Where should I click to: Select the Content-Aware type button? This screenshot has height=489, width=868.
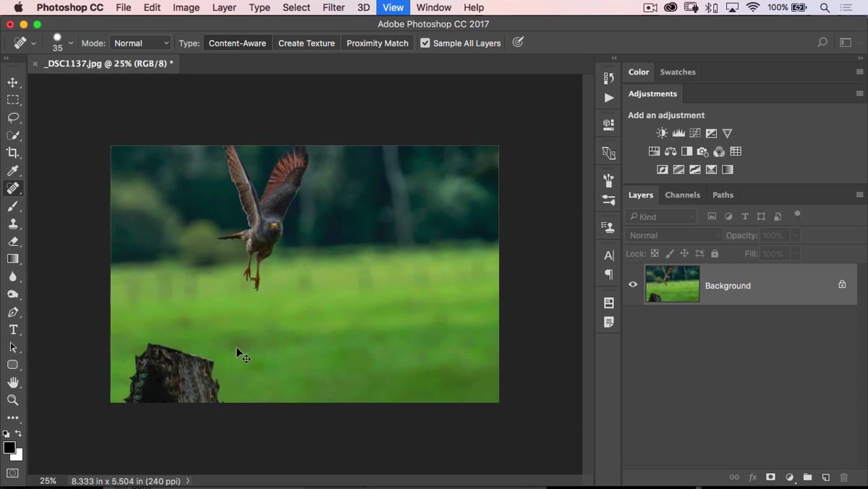pos(237,43)
